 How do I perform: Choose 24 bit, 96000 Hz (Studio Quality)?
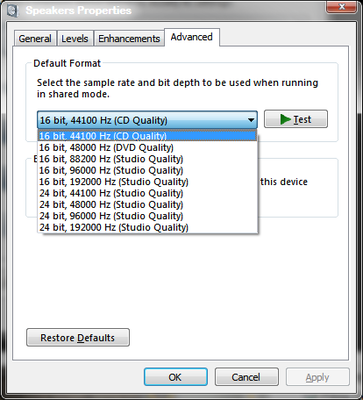tap(147, 216)
